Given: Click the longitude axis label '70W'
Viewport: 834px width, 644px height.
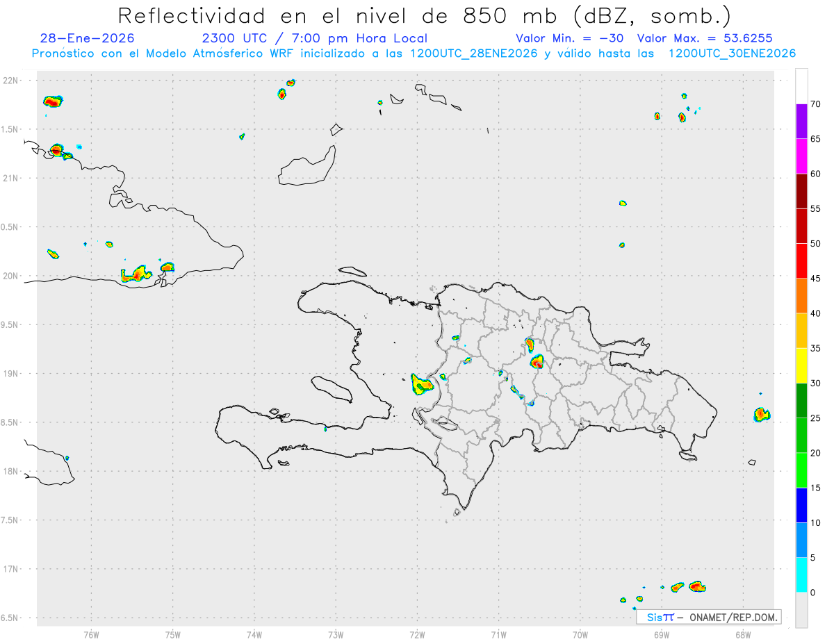Looking at the screenshot, I should tap(580, 635).
